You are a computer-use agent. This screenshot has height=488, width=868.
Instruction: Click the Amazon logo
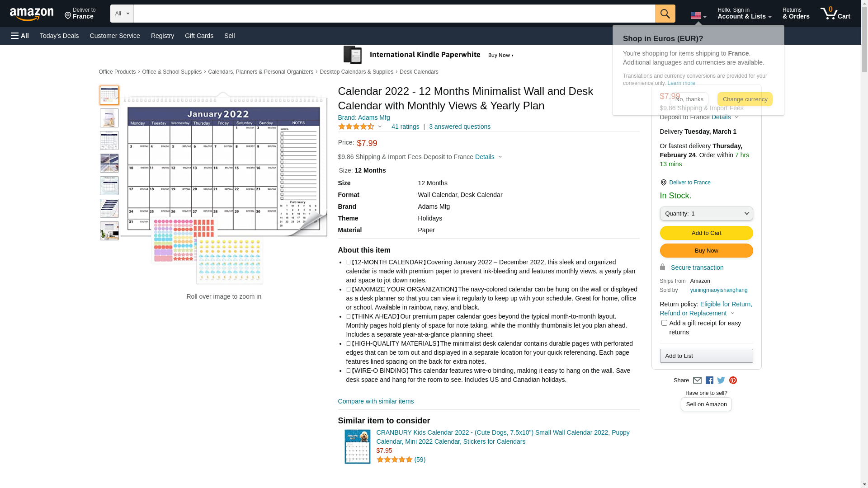point(32,14)
